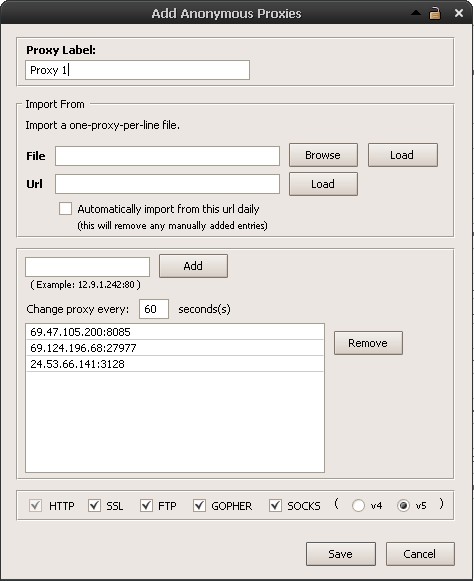Load proxies from the Url field
The height and width of the screenshot is (581, 474).
tap(323, 184)
